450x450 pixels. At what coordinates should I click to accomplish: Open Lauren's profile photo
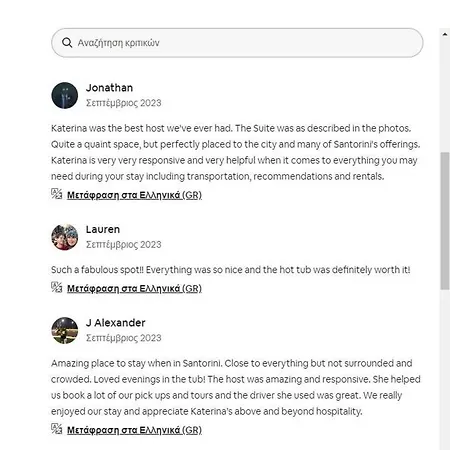pos(65,237)
